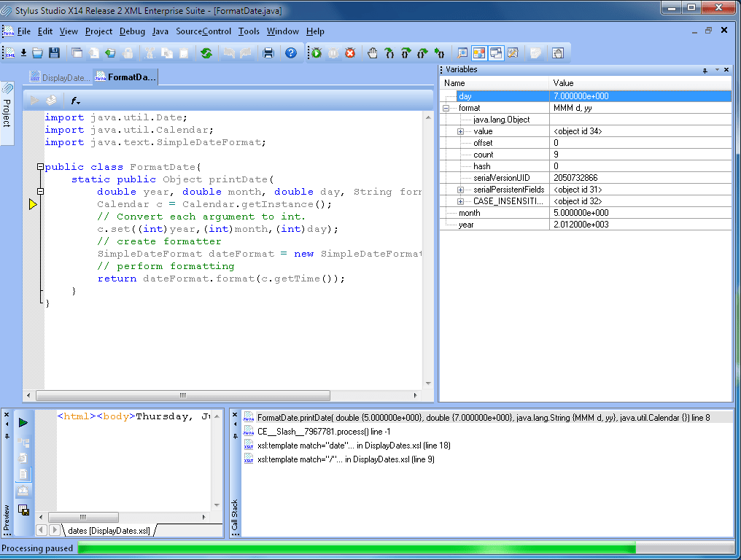Run the preview with the green play triangle
This screenshot has height=560, width=741.
tap(23, 421)
